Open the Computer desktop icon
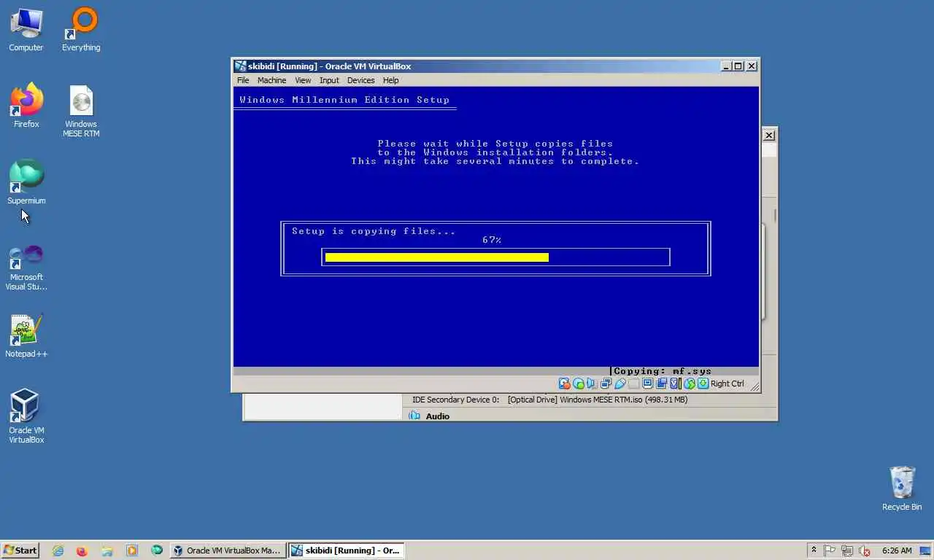934x560 pixels. pos(26,31)
